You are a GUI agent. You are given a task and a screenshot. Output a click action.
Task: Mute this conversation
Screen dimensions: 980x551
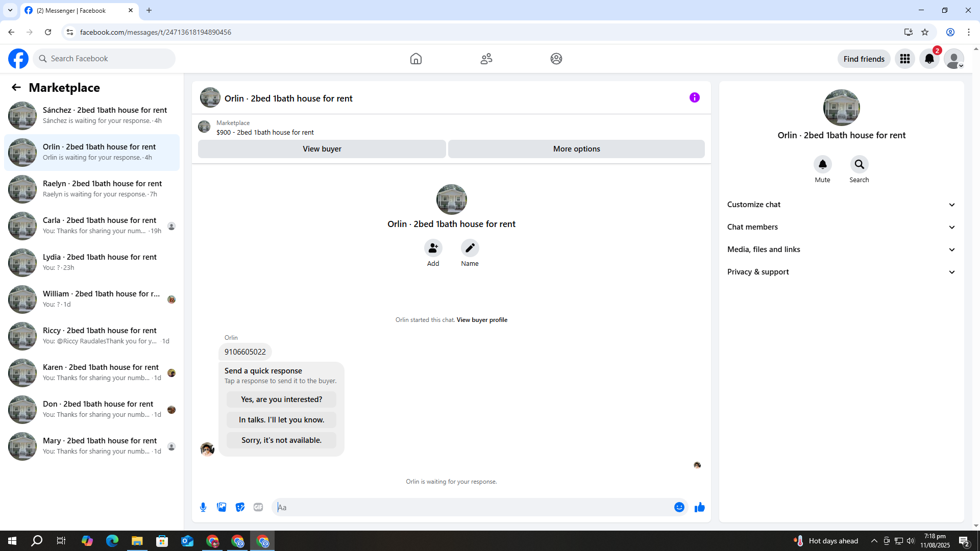(x=822, y=165)
